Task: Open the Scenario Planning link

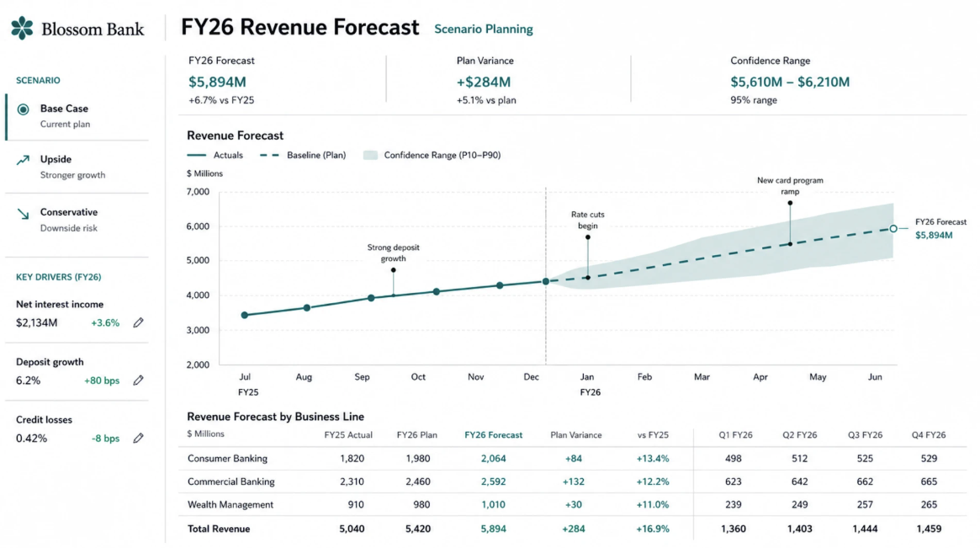Action: [483, 29]
